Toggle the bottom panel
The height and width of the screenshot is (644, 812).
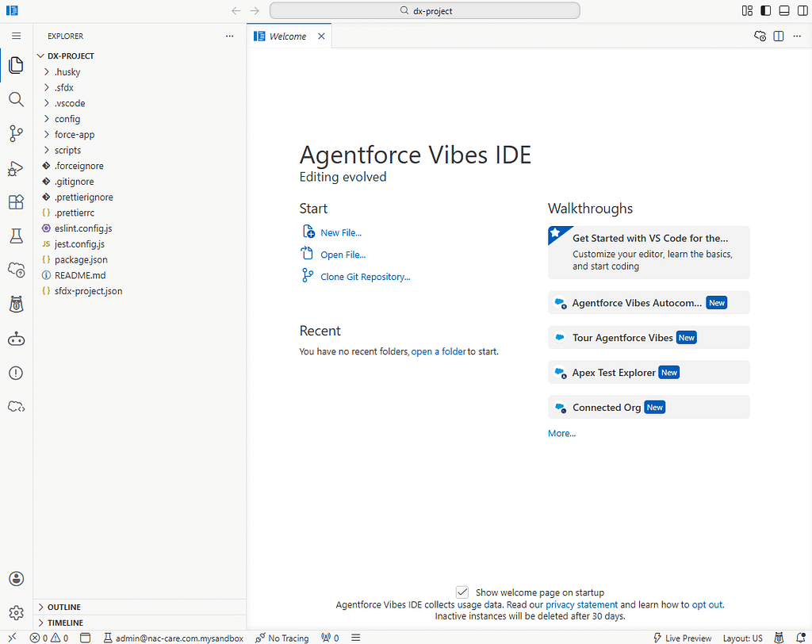pos(784,11)
